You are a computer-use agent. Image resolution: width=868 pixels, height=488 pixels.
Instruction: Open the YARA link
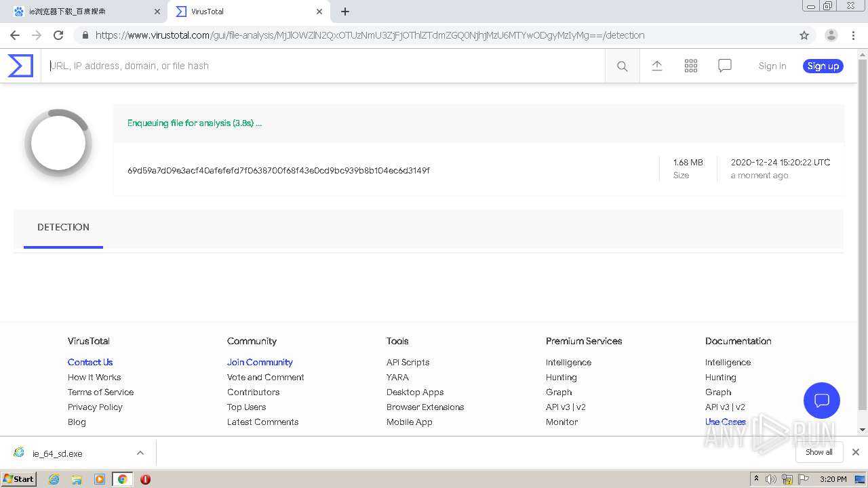click(x=397, y=378)
